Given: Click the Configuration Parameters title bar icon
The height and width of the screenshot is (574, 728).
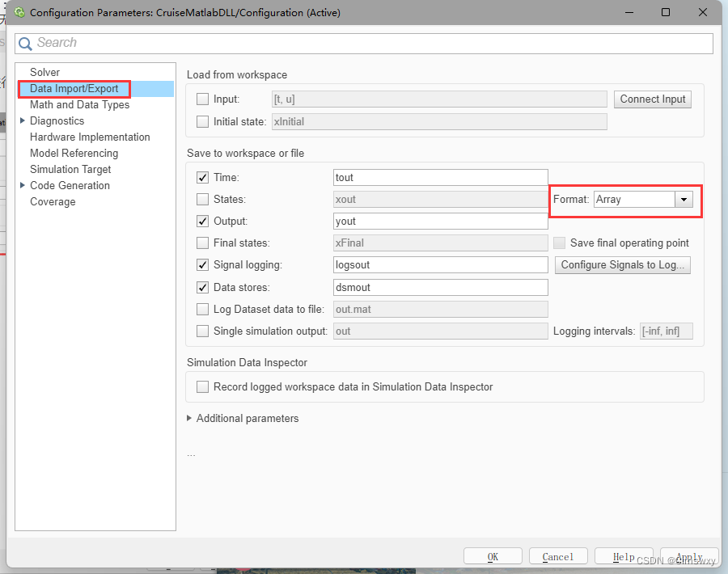Looking at the screenshot, I should tap(19, 12).
